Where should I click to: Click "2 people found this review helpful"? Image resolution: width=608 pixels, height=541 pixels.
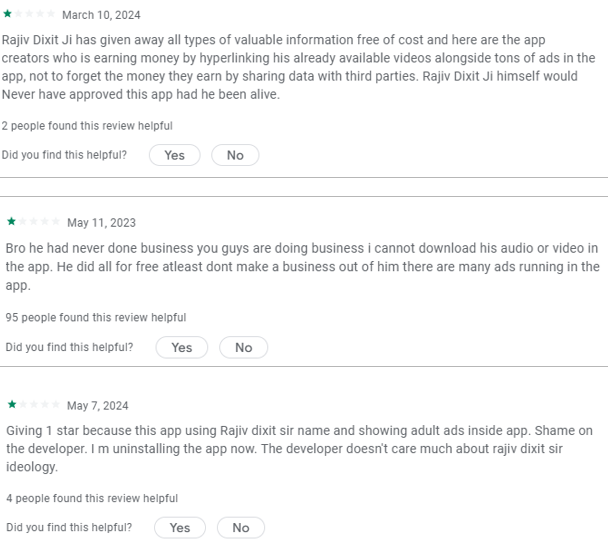coord(87,126)
